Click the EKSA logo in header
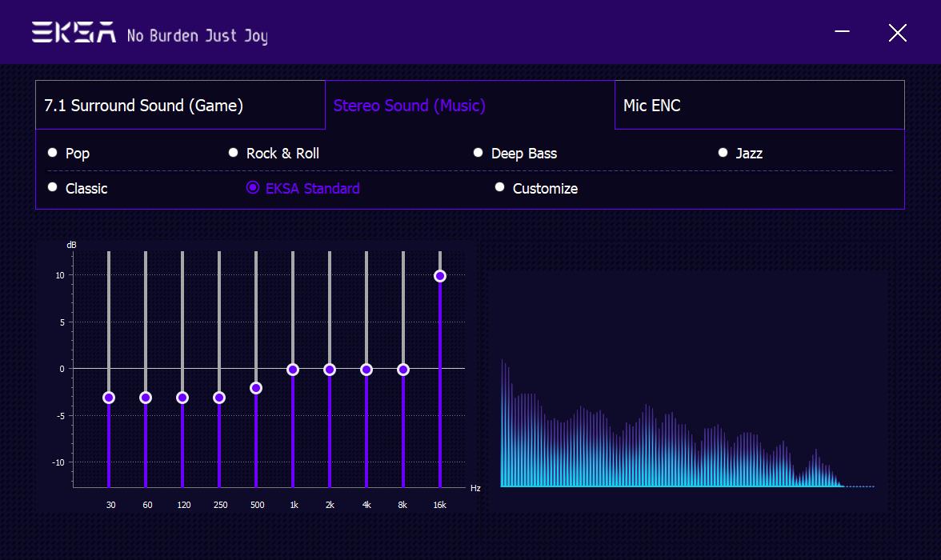Viewport: 941px width, 560px height. (x=74, y=33)
